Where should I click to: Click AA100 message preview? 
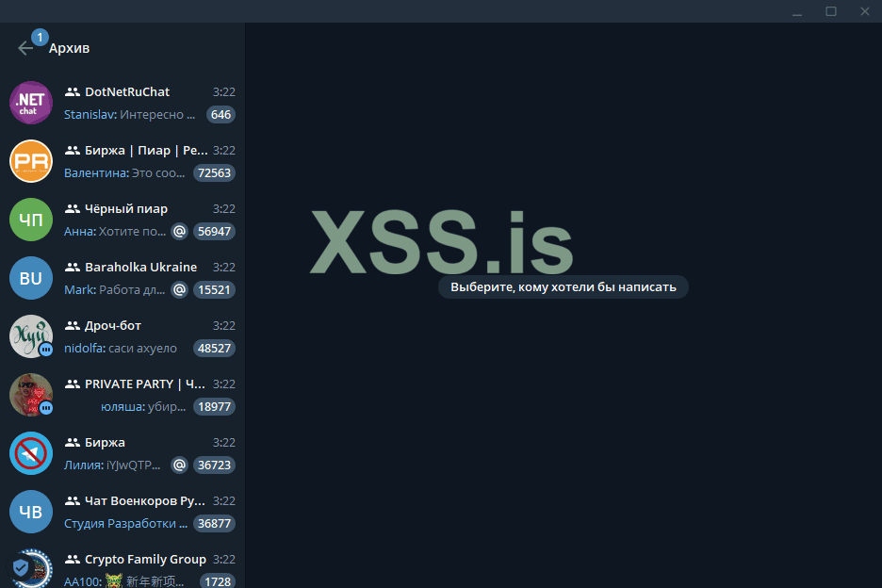pyautogui.click(x=123, y=581)
